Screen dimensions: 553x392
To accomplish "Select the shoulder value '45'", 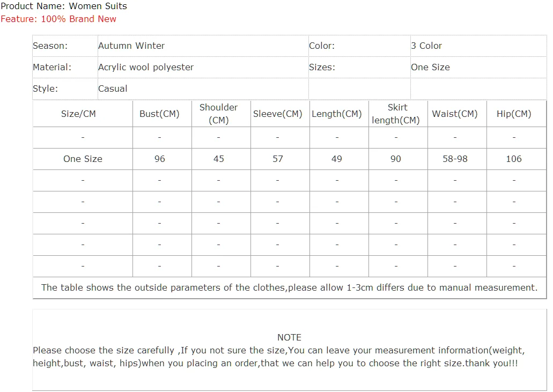I will [219, 159].
